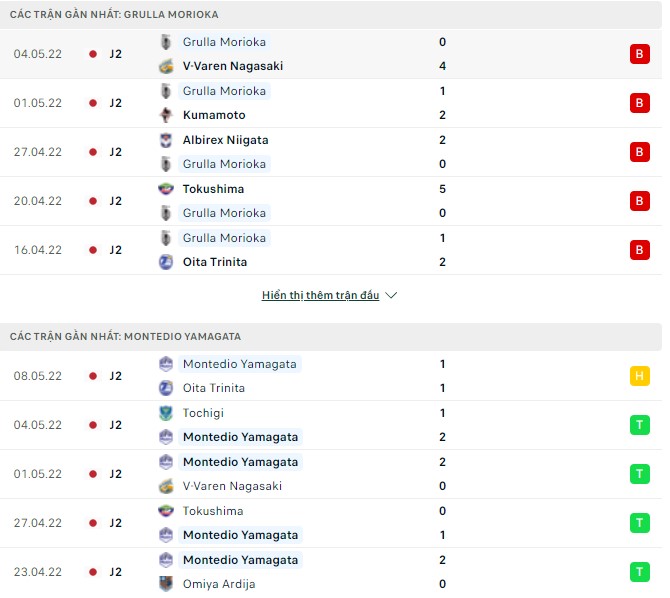Select 'Các trận gần nhất: Montedio Yamagata' header
This screenshot has height=598, width=670.
coord(125,337)
